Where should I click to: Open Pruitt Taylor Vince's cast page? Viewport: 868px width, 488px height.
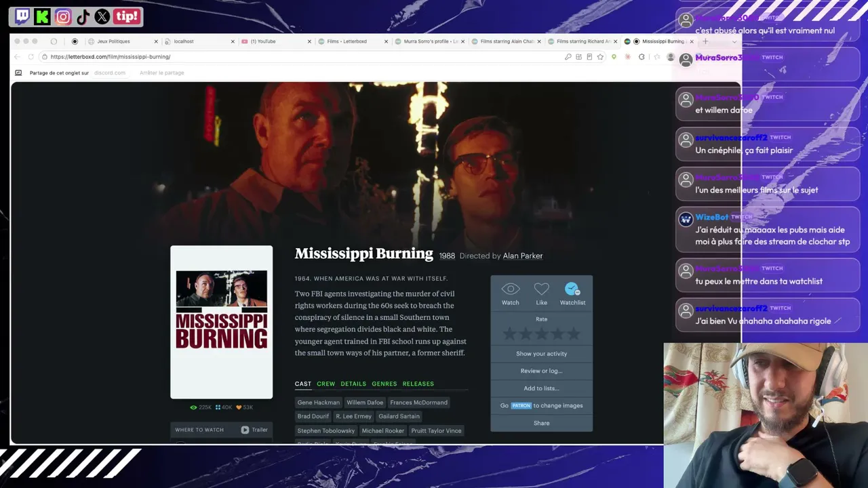click(x=436, y=430)
